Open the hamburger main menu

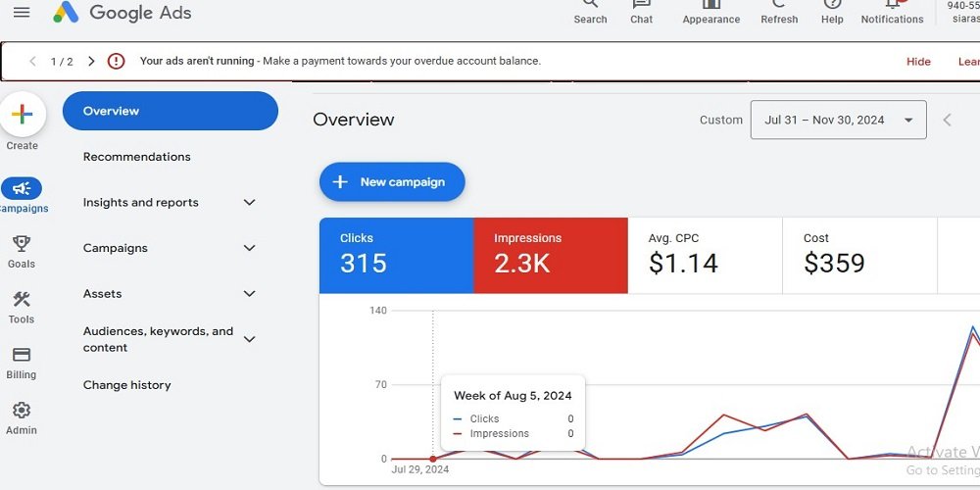(21, 13)
